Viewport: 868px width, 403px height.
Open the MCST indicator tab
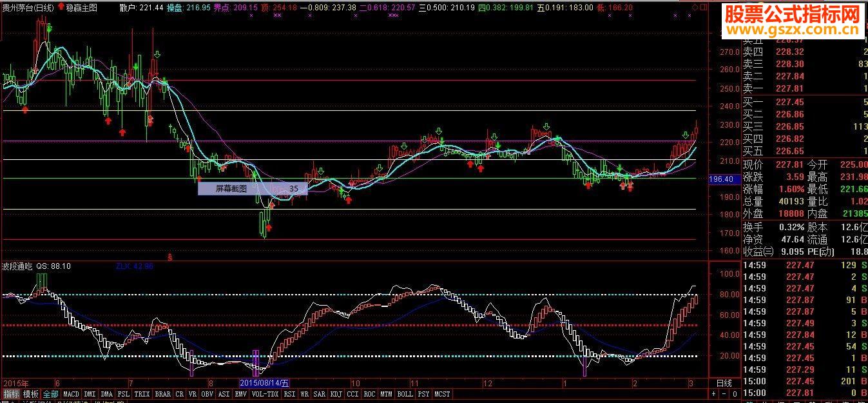443,393
